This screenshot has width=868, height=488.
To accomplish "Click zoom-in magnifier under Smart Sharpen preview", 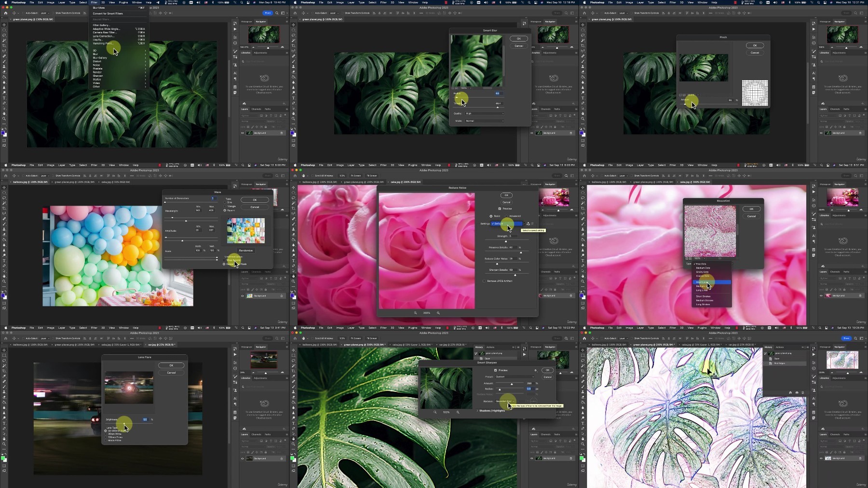I will [x=458, y=412].
